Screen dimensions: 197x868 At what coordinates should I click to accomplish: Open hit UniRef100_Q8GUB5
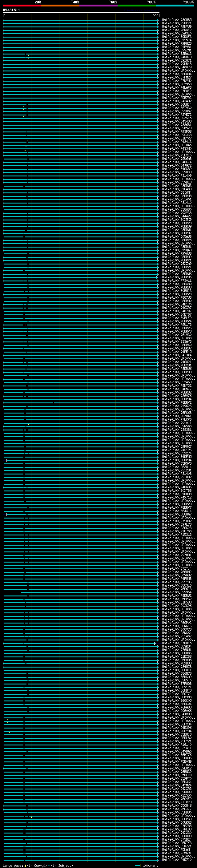point(177,20)
